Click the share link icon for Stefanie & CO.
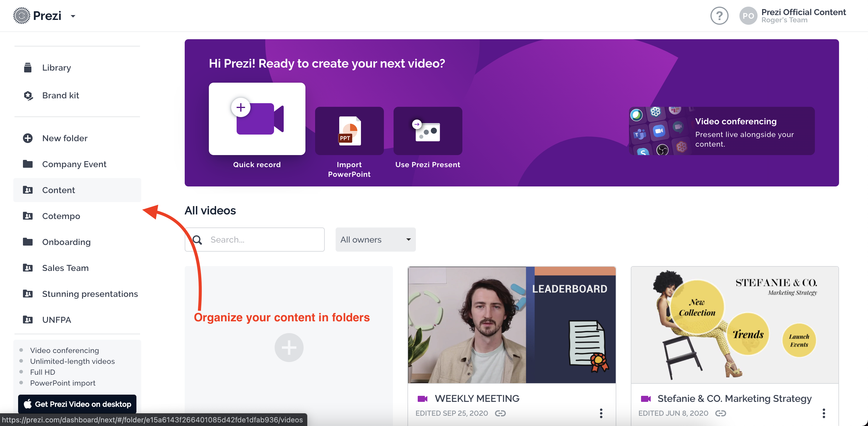Image resolution: width=868 pixels, height=426 pixels. pos(720,413)
